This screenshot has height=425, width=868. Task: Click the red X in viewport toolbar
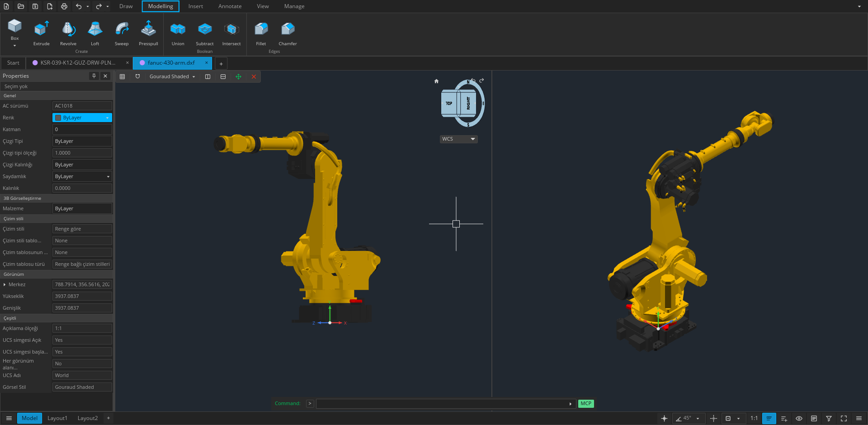coord(254,76)
